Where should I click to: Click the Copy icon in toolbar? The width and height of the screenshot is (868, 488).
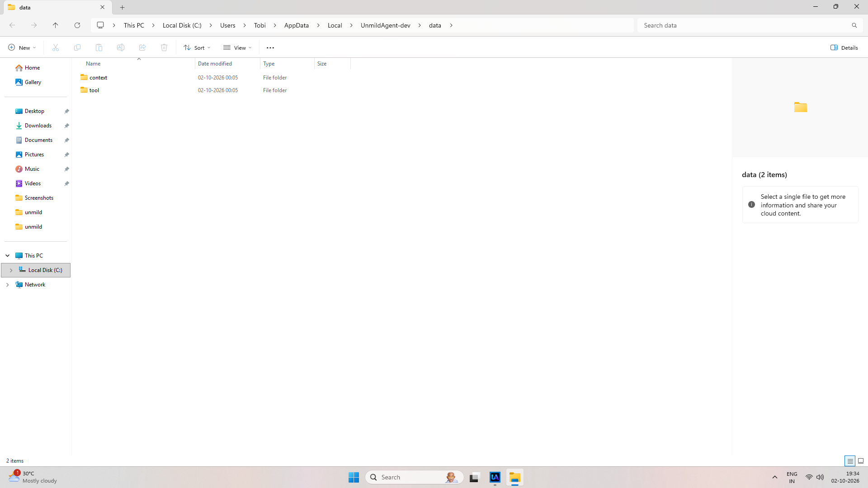point(77,47)
